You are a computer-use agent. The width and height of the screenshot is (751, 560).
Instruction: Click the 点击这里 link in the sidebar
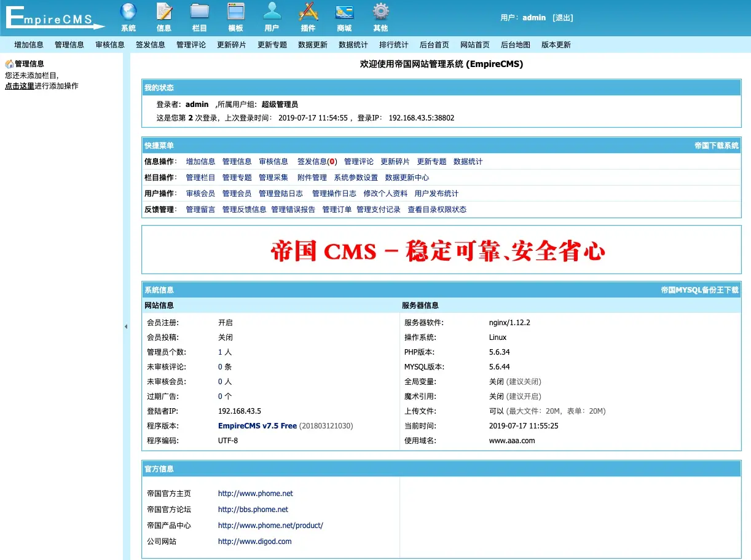[x=20, y=86]
